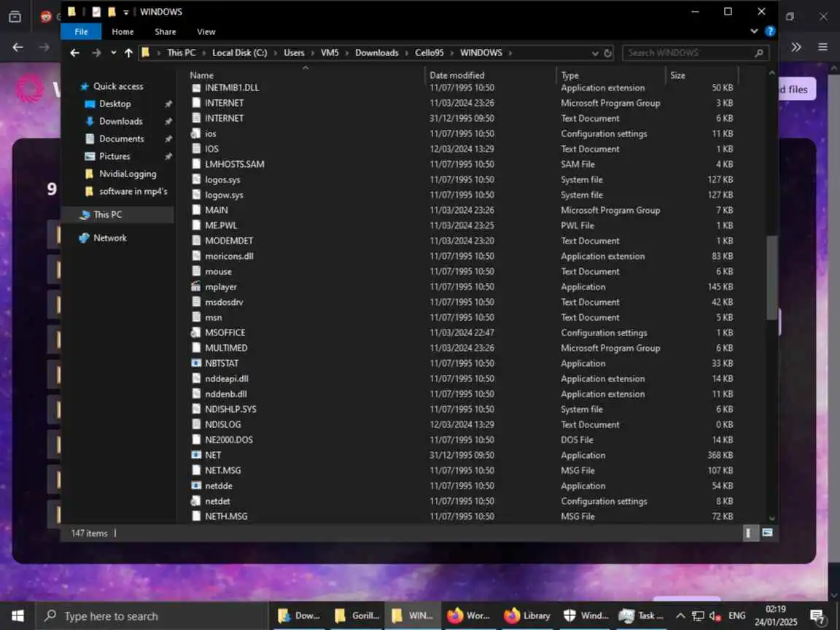Refresh the WINDOWS folder view

tap(607, 53)
